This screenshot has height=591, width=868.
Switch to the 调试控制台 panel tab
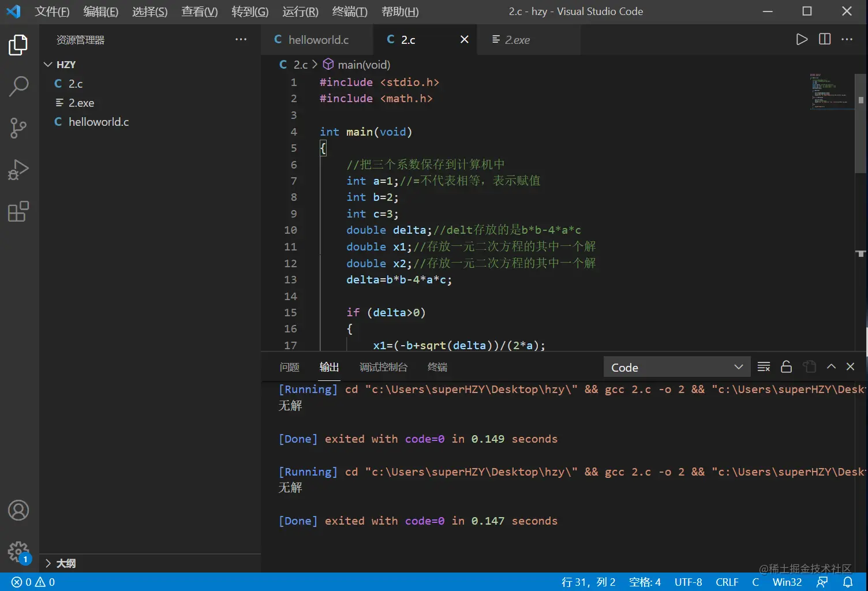383,367
